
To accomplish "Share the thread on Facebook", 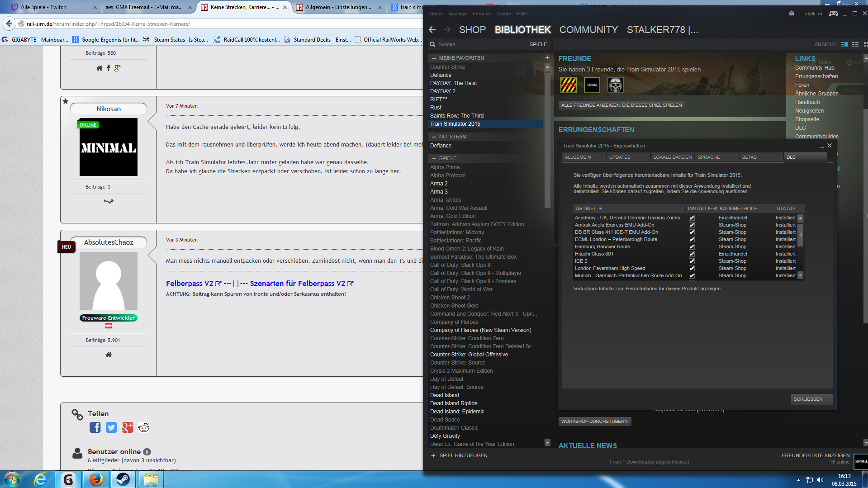I will click(95, 427).
